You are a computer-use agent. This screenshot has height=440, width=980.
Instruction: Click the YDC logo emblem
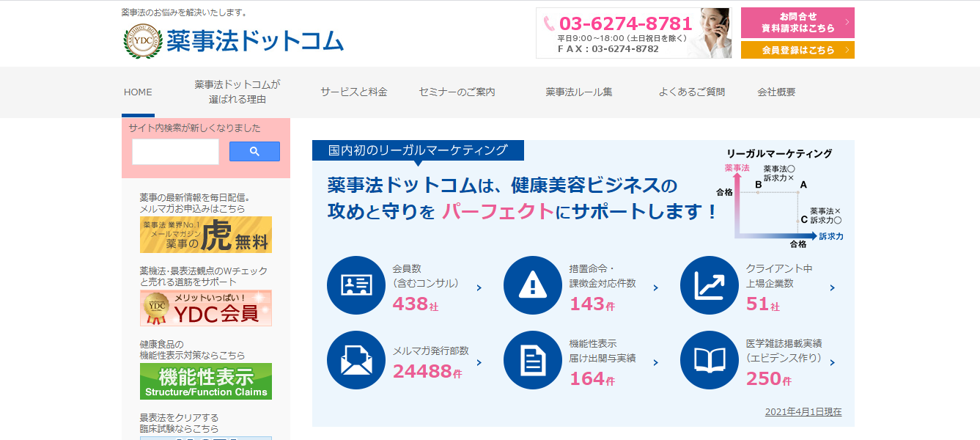(142, 41)
